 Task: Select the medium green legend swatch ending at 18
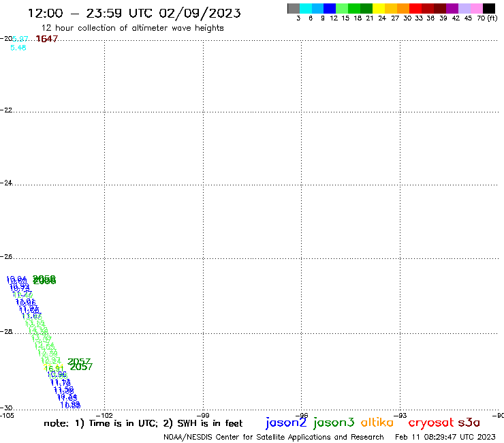[355, 8]
